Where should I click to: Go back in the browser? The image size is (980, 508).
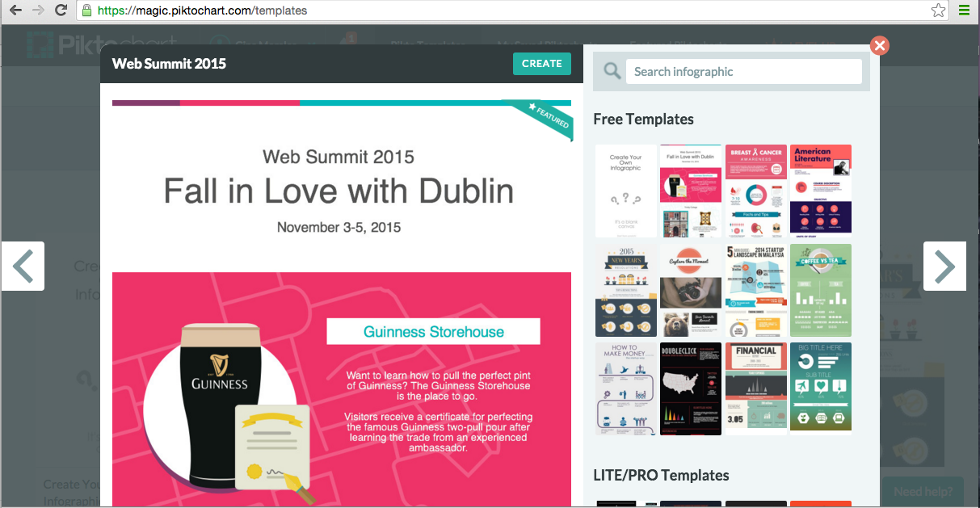15,10
